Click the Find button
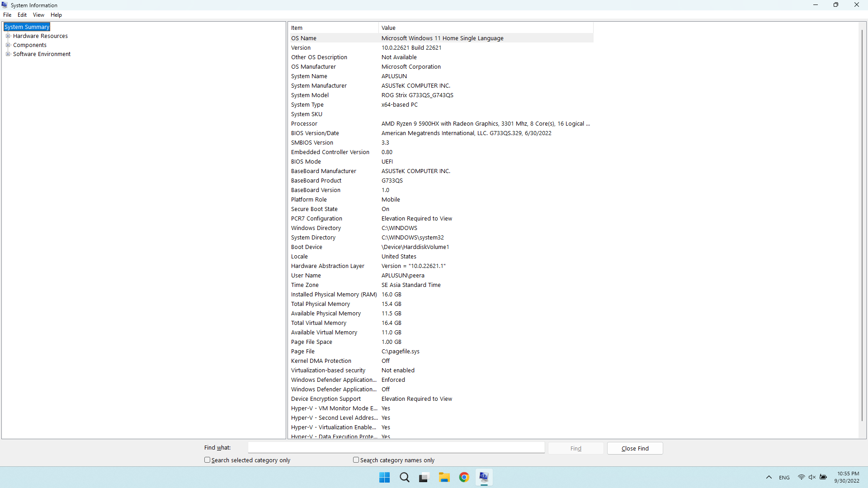Screen dimensions: 868x488 point(576,448)
